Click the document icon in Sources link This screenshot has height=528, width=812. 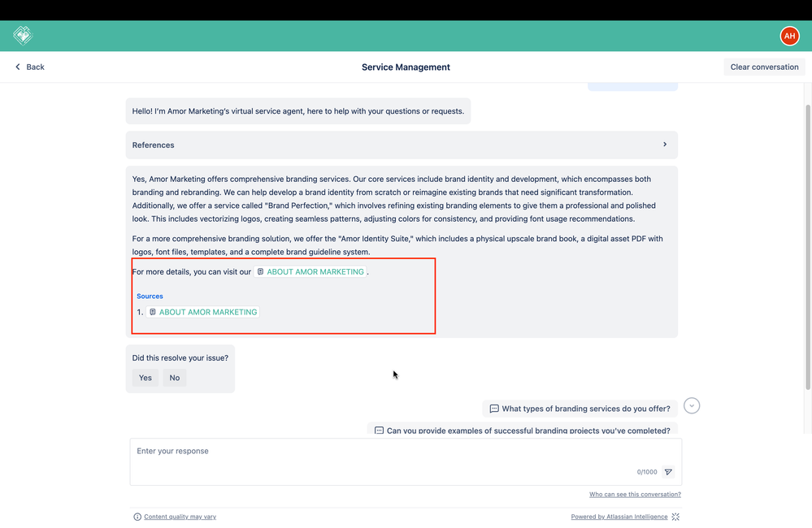[x=153, y=312]
